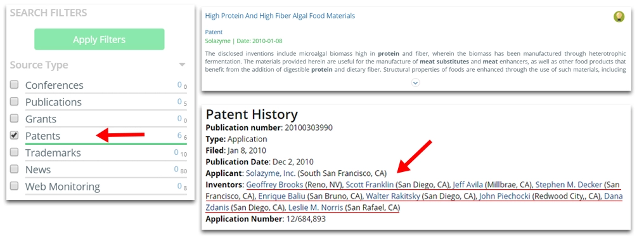This screenshot has width=644, height=238.
Task: Open inventor Stephen M. Decker link
Action: pyautogui.click(x=569, y=185)
